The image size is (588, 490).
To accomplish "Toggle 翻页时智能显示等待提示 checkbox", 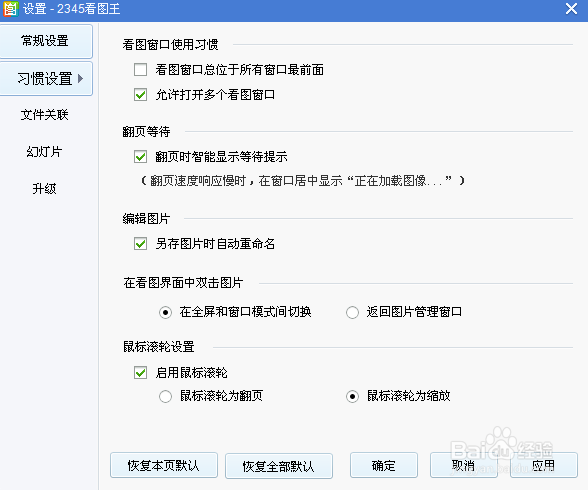I will [x=141, y=156].
